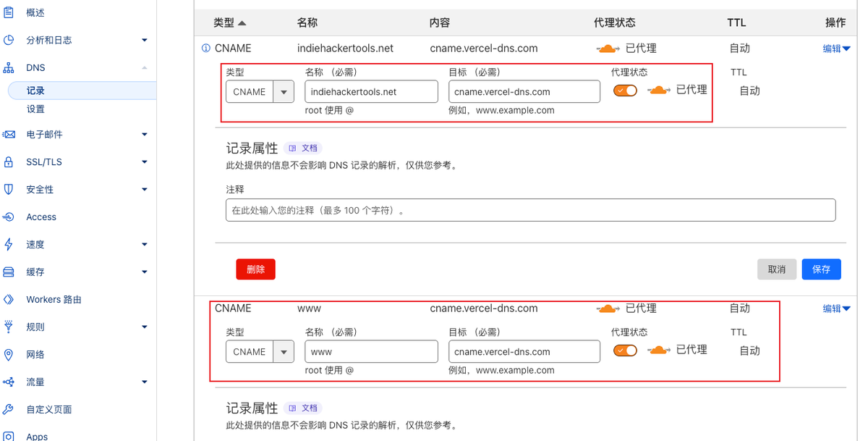Expand the 电子邮件 sidebar section

point(145,134)
